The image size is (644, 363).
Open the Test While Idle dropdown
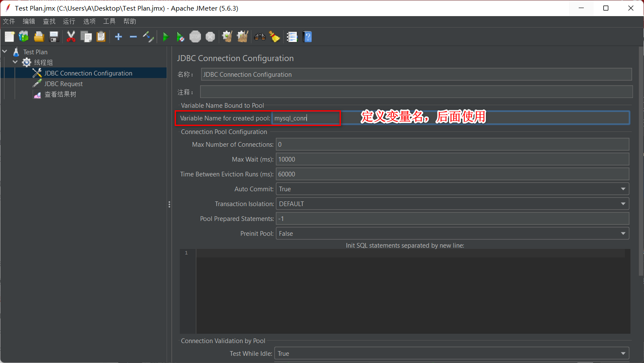click(452, 353)
